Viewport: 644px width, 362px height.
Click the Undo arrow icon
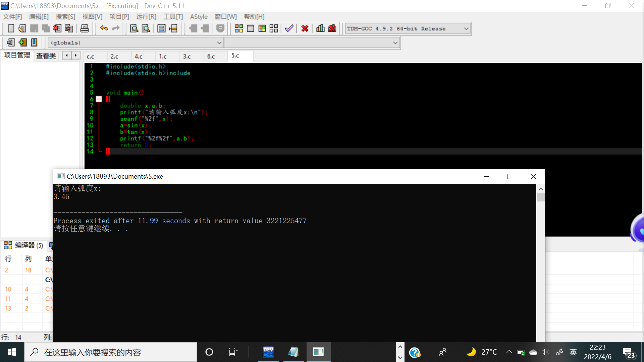[104, 28]
